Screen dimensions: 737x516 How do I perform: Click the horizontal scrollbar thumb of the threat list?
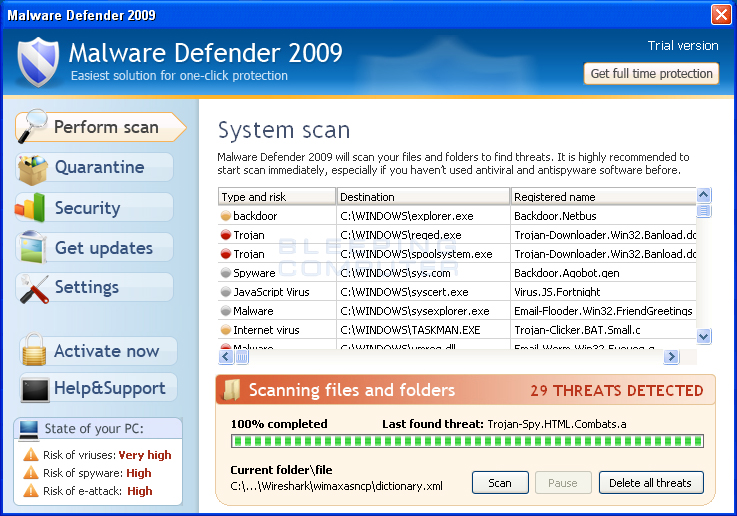(x=242, y=357)
